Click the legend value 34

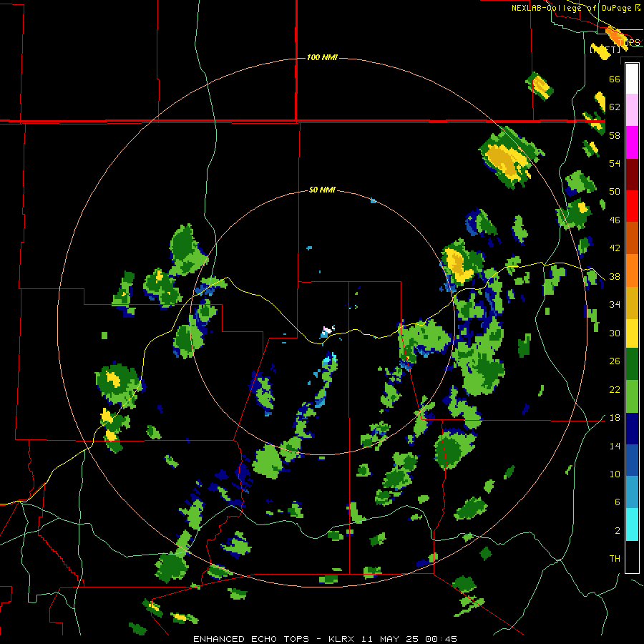(x=615, y=305)
